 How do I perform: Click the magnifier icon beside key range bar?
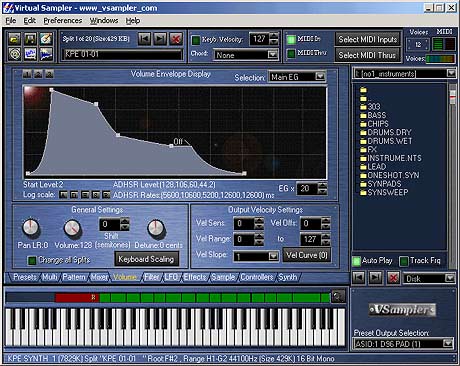337,296
